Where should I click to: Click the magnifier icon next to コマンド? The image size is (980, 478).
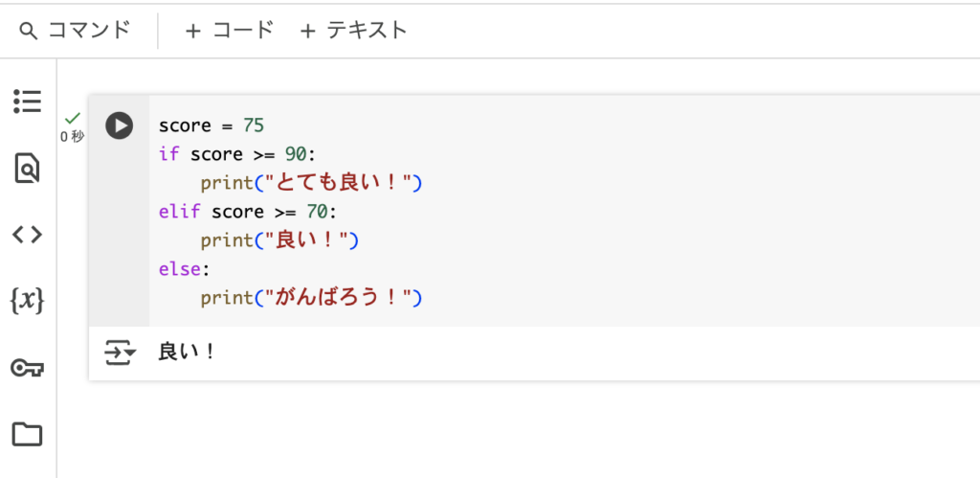[x=29, y=31]
